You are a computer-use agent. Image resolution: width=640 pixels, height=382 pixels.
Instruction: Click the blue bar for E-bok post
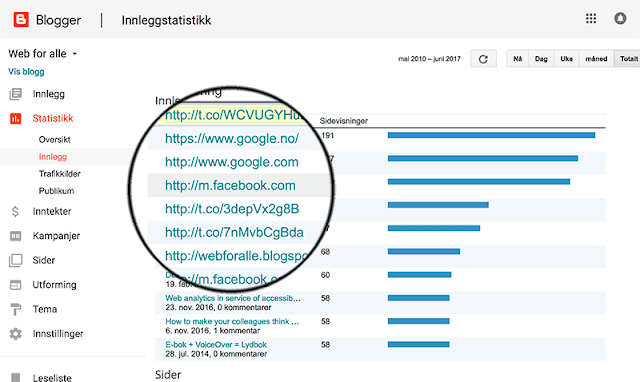[x=419, y=344]
